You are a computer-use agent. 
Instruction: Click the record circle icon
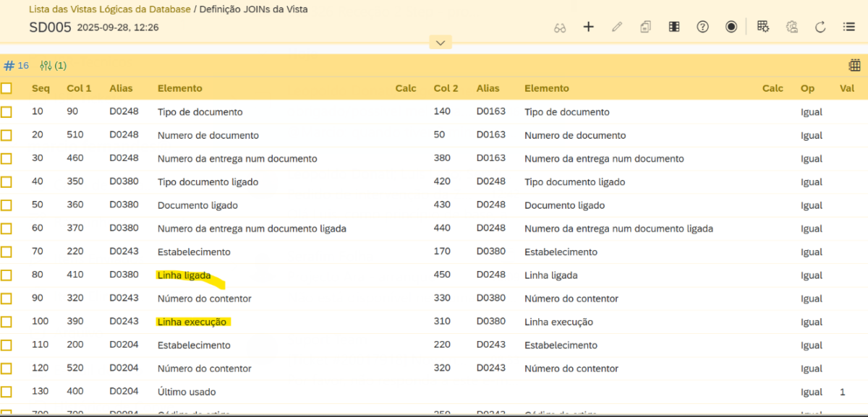[x=731, y=27]
